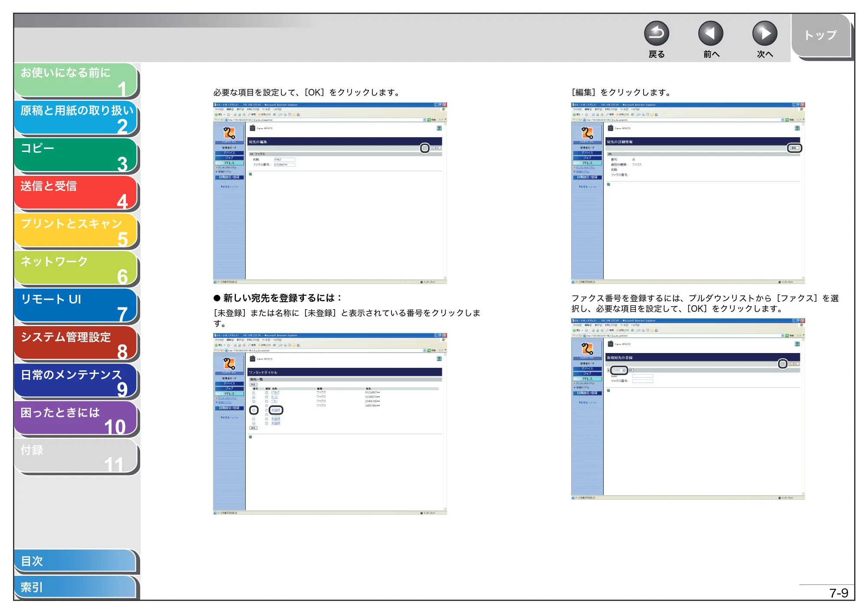Open chapter 7 リモート UI
Viewport: 868px width, 614px height.
pyautogui.click(x=76, y=306)
